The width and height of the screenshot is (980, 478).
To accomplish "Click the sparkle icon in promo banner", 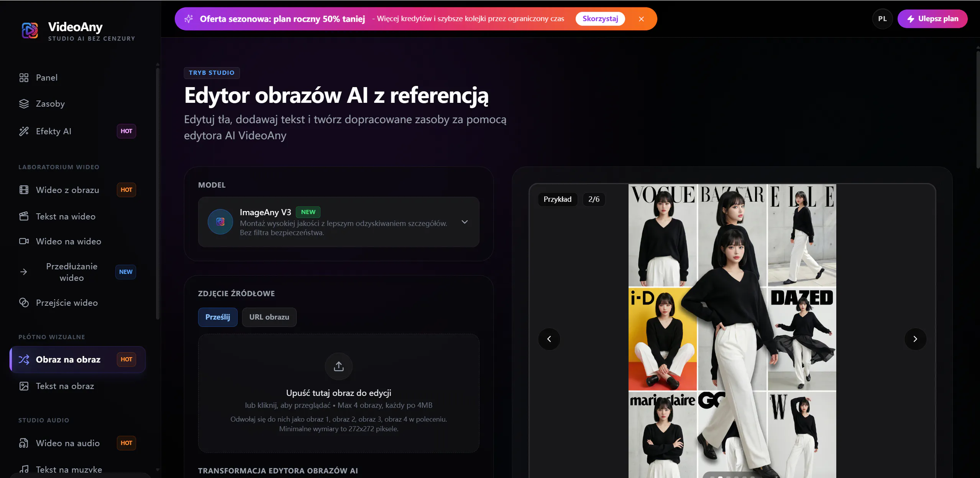I will coord(189,19).
